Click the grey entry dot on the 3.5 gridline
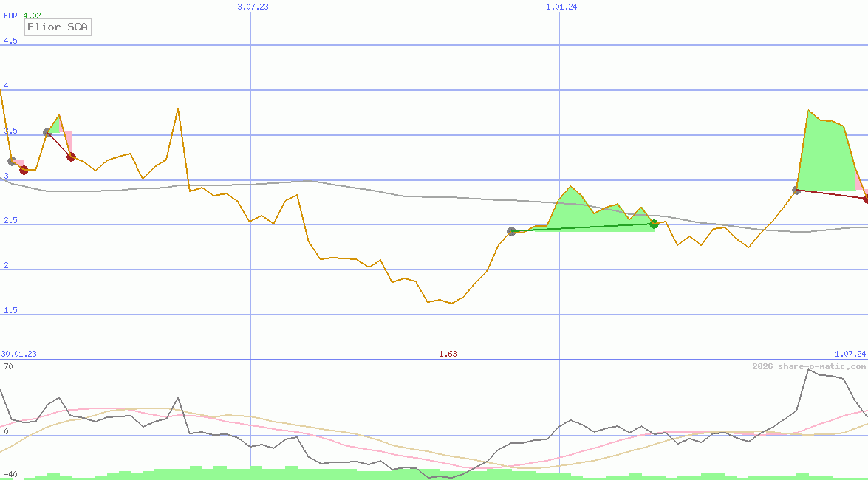 (x=47, y=132)
